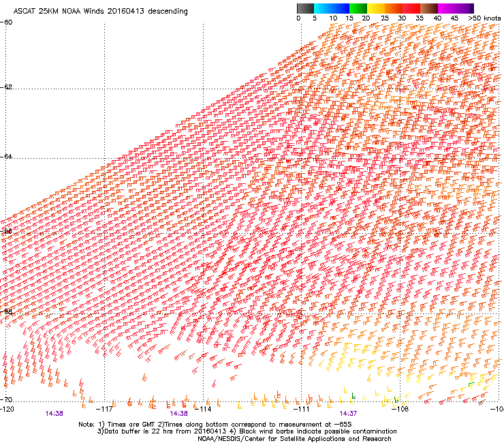Click the "30" color scale label

point(402,18)
